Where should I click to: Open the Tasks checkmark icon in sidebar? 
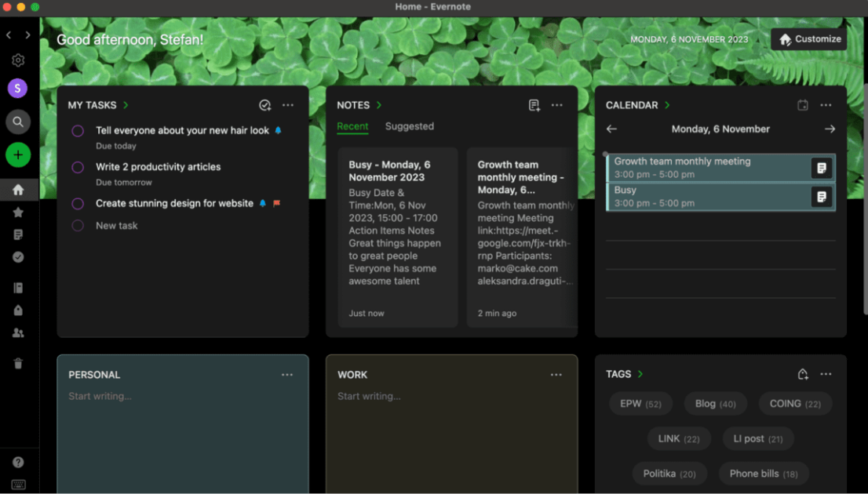(17, 256)
